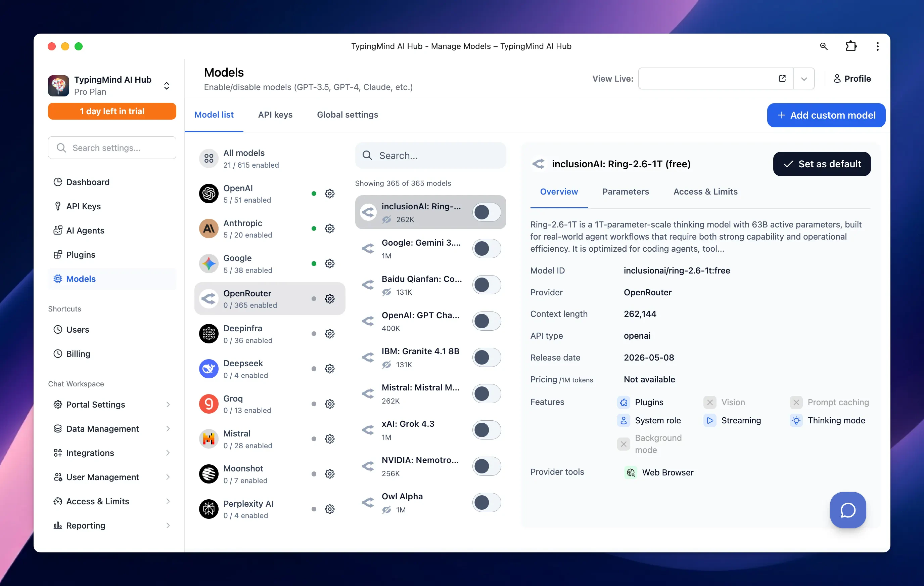Click the Mistral logo icon
Image resolution: width=924 pixels, height=586 pixels.
pyautogui.click(x=209, y=439)
